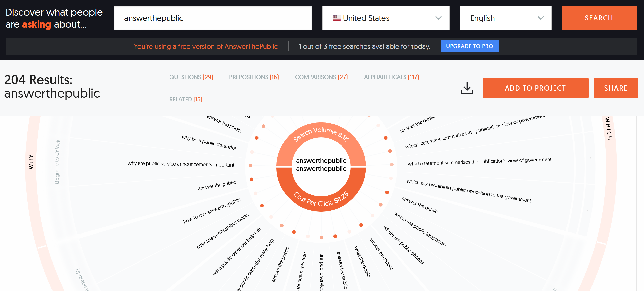Click the UPGRADE TO PRO button
The width and height of the screenshot is (644, 291).
[x=470, y=46]
